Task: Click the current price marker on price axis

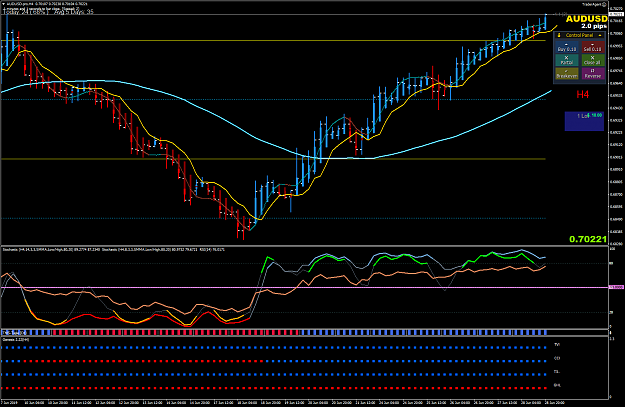Action: point(616,15)
